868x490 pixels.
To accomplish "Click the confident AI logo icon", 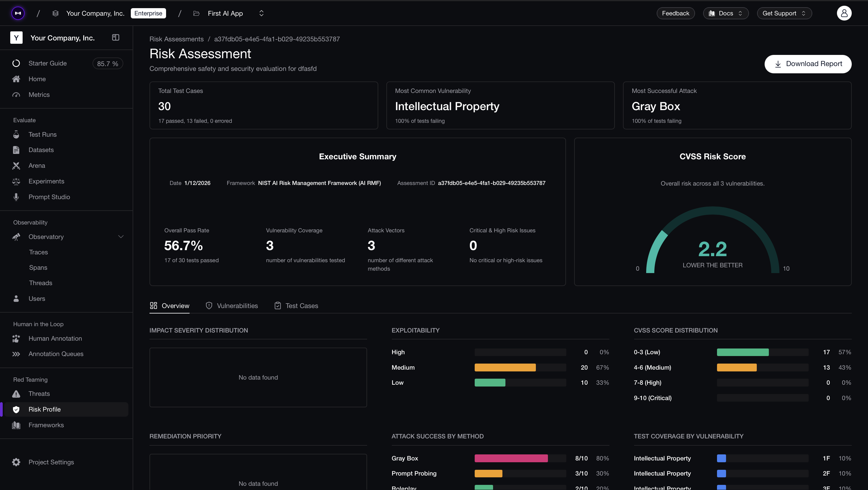I will pos(18,13).
